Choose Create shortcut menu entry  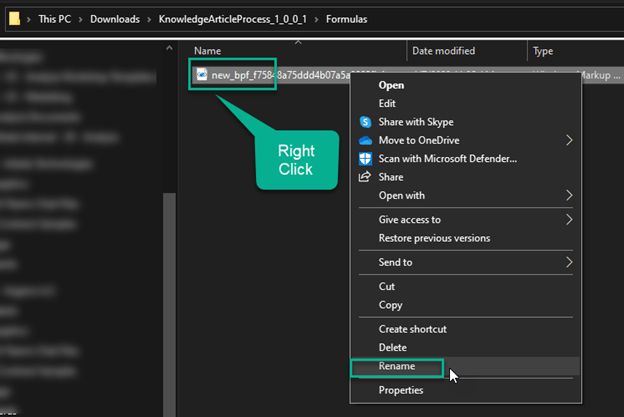tap(412, 329)
